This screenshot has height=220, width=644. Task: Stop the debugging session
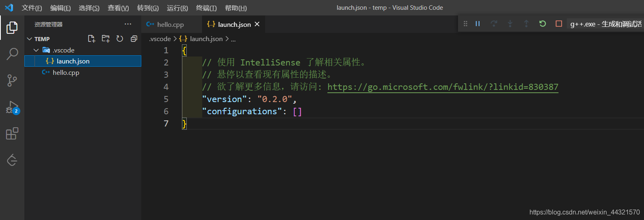tap(559, 24)
